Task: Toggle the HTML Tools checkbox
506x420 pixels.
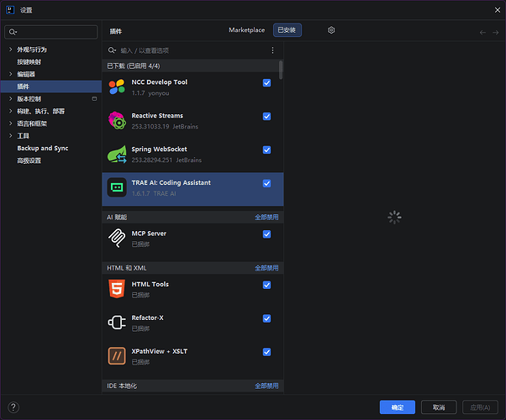Action: pyautogui.click(x=266, y=285)
